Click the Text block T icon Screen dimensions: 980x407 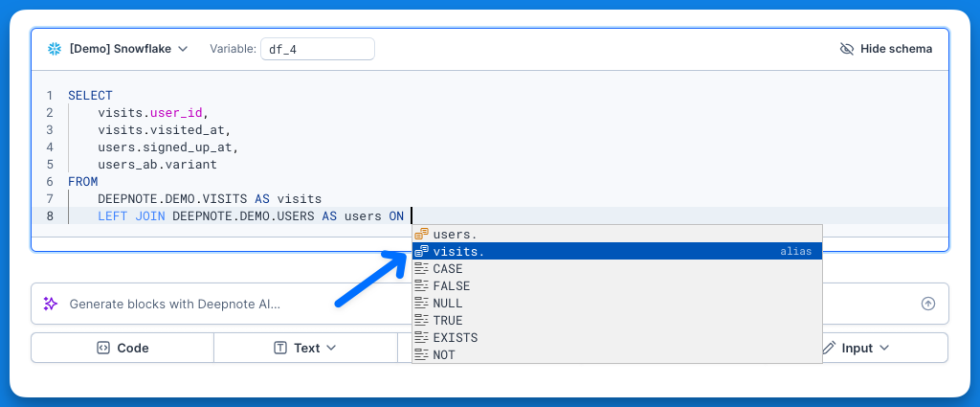coord(280,348)
